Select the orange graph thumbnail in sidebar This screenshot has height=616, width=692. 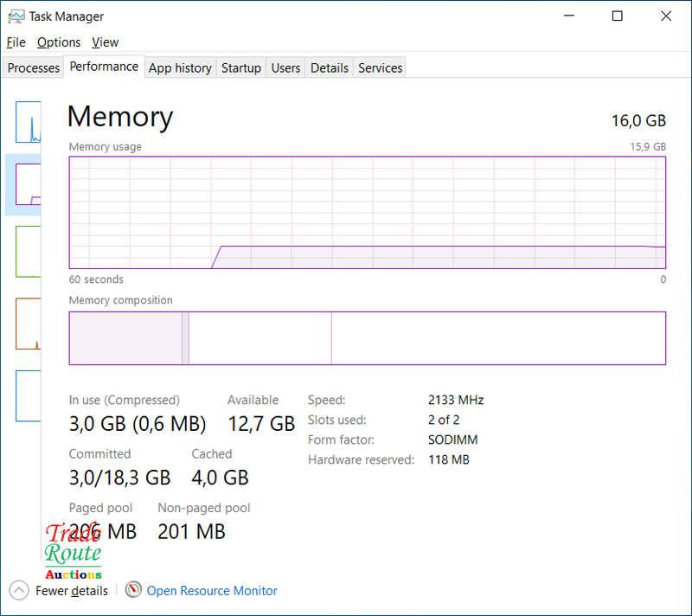click(29, 324)
